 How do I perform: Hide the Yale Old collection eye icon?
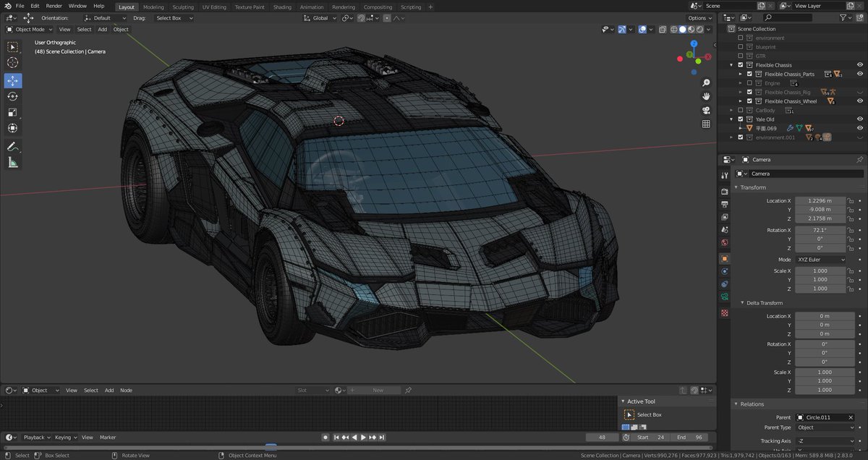point(859,119)
